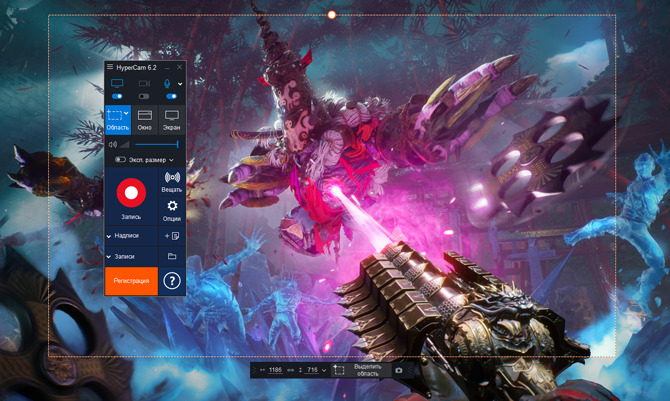
Task: Open the Broadcast (Вещать) option
Action: click(171, 180)
